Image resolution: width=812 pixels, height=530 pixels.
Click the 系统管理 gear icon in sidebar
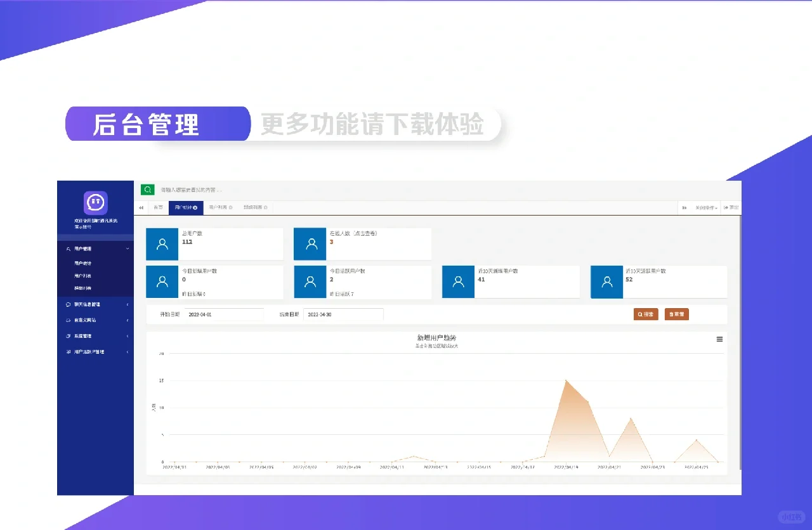[68, 335]
